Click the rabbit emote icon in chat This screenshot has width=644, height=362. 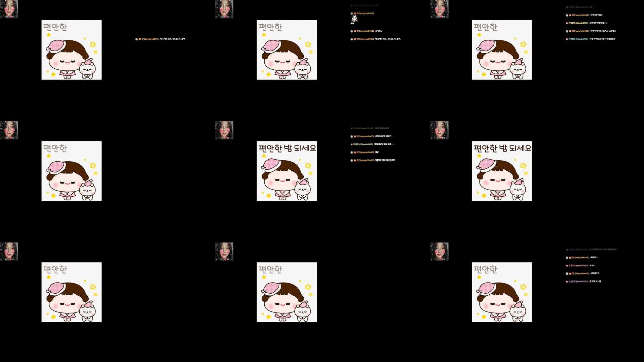[354, 19]
